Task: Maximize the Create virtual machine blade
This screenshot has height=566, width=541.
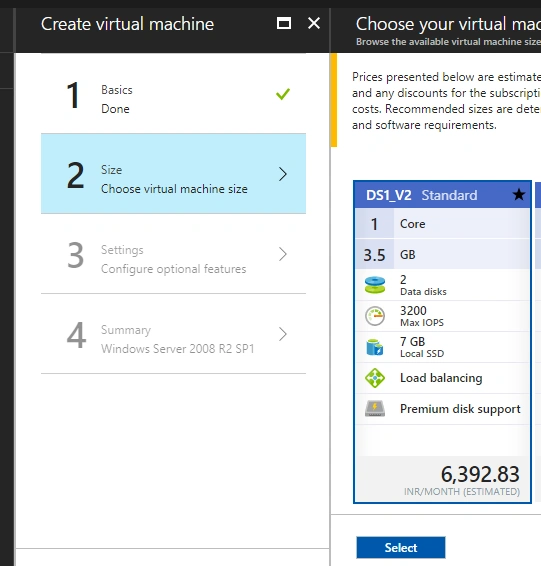Action: click(x=284, y=23)
